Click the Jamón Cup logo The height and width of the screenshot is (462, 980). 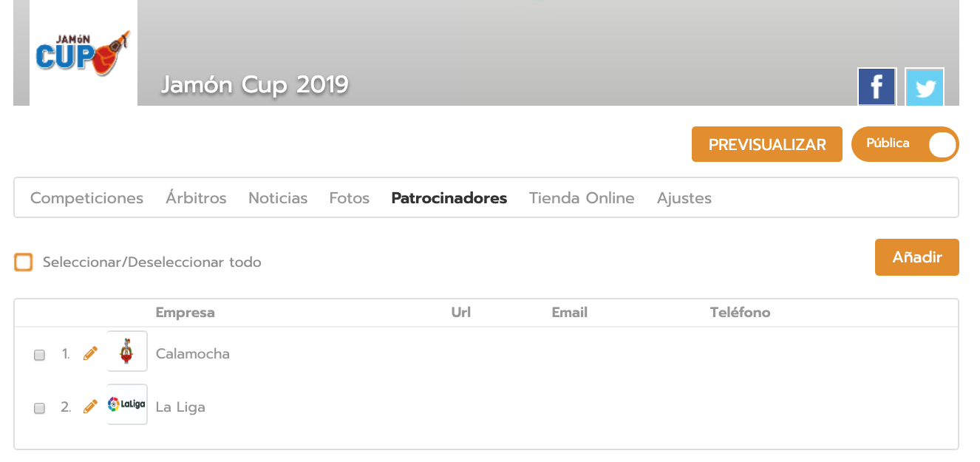pyautogui.click(x=83, y=53)
